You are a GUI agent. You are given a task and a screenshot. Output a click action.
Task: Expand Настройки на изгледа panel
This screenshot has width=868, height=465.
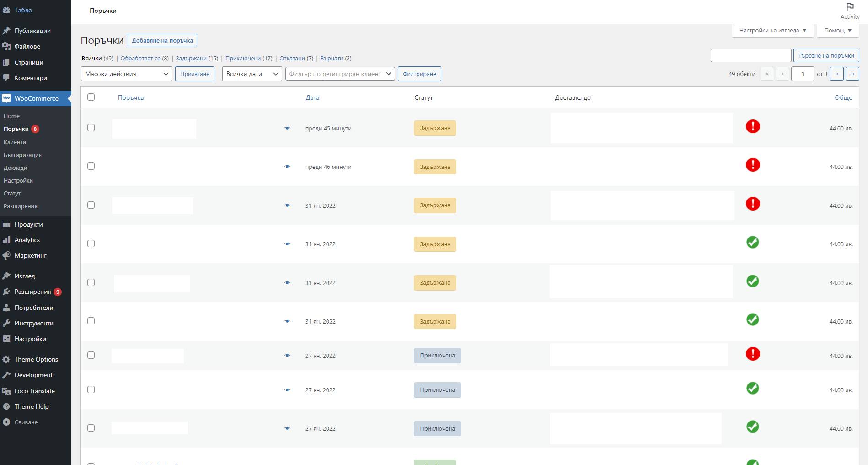click(x=772, y=31)
